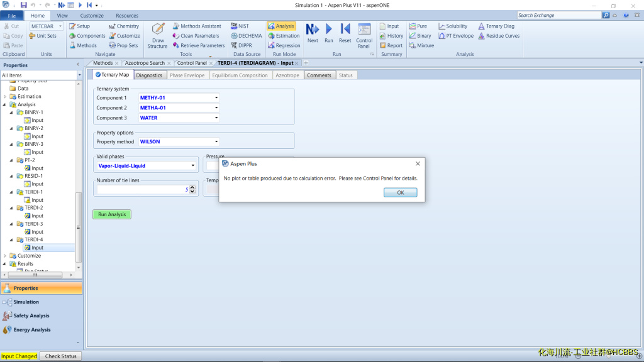Open the DIPPR data source
The width and height of the screenshot is (644, 362).
pos(241,45)
